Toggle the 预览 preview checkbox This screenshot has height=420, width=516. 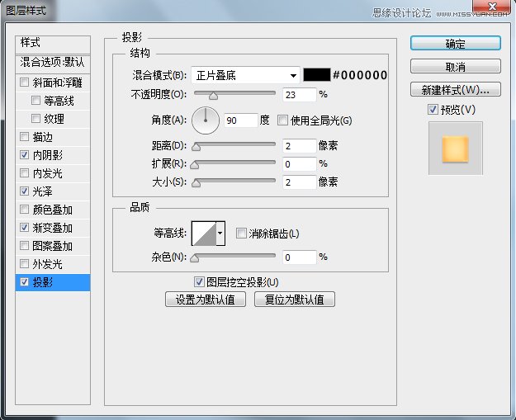(433, 109)
